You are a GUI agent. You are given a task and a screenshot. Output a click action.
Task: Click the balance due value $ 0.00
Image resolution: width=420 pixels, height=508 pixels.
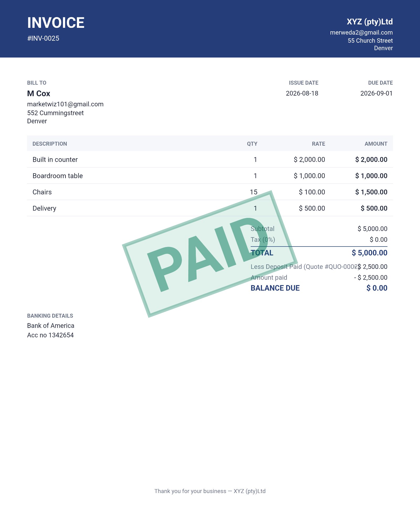coord(377,288)
